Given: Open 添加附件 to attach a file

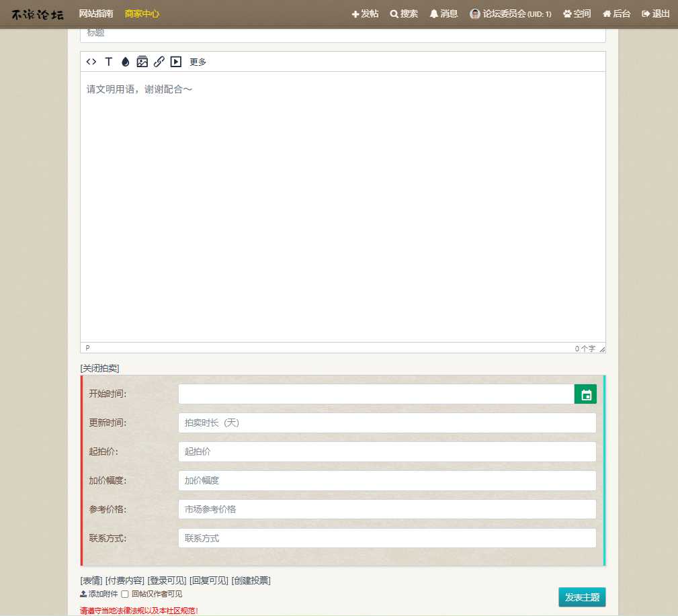Looking at the screenshot, I should (101, 594).
